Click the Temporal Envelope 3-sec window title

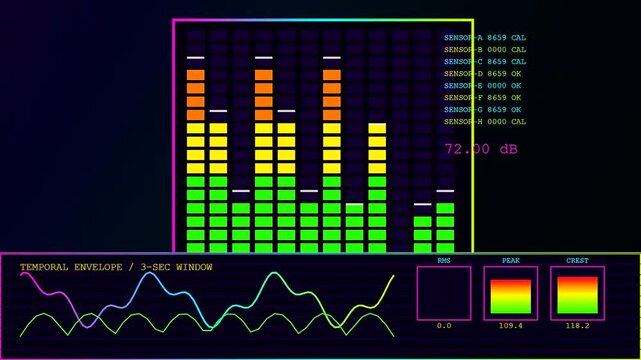click(x=116, y=267)
